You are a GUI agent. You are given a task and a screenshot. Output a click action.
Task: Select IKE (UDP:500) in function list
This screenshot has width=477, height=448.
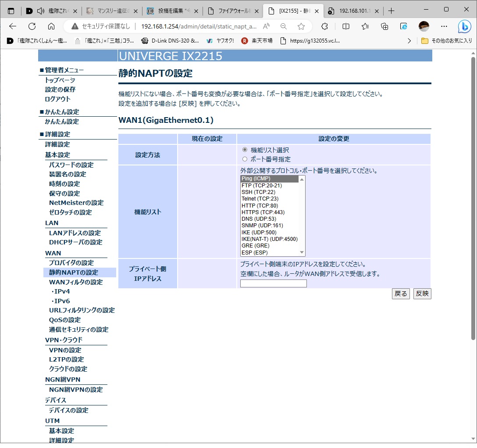tap(270, 233)
